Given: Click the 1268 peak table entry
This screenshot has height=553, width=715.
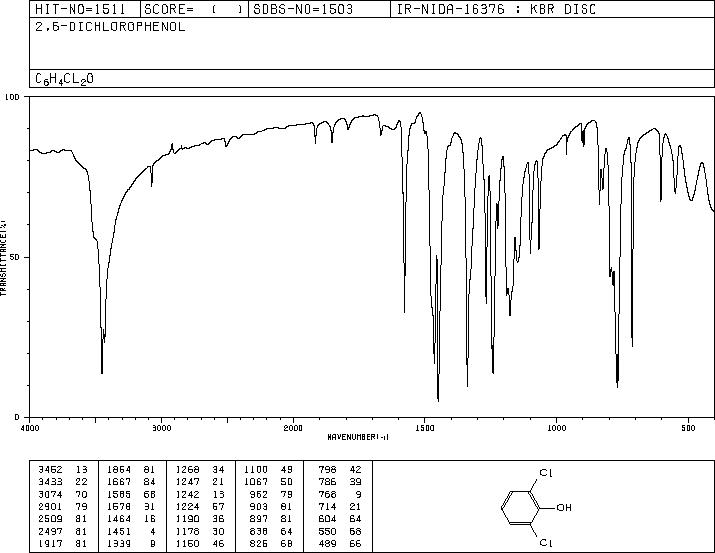Looking at the screenshot, I should coord(200,469).
